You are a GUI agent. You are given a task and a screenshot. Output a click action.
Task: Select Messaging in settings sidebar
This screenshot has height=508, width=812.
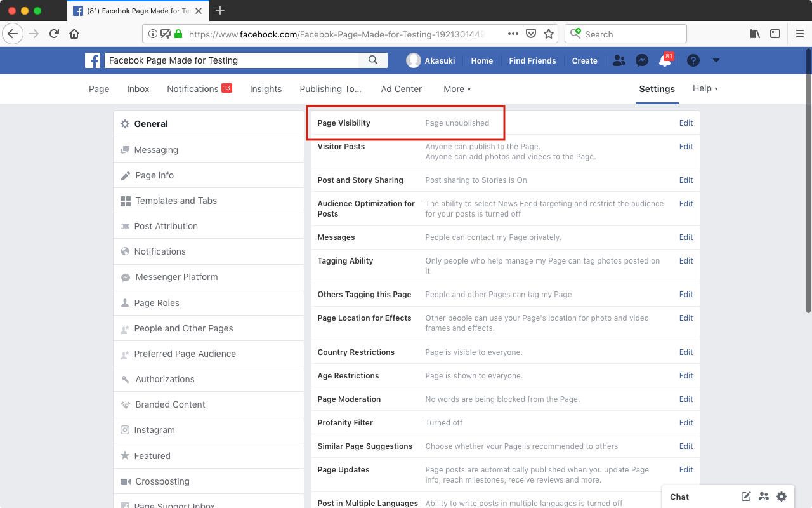coord(209,150)
